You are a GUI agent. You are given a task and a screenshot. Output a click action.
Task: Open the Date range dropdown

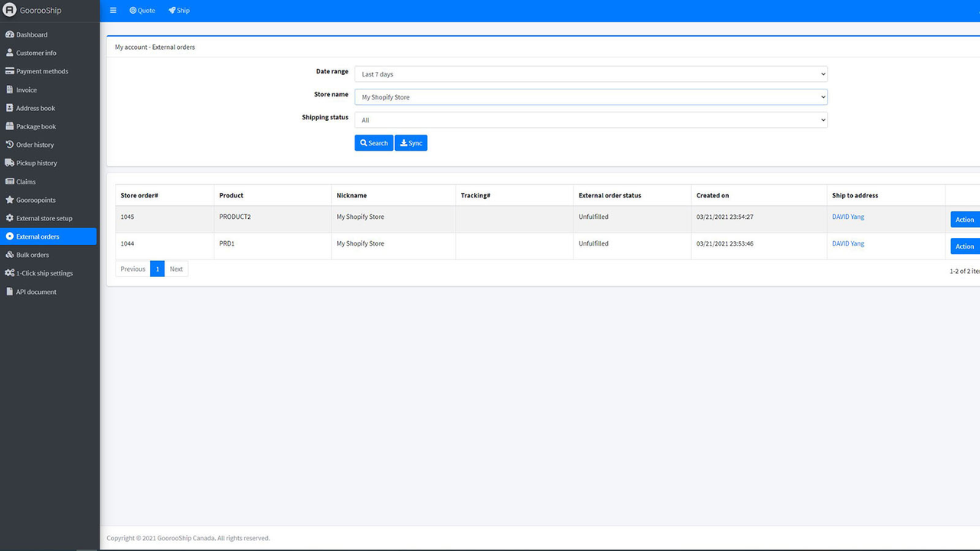tap(590, 73)
